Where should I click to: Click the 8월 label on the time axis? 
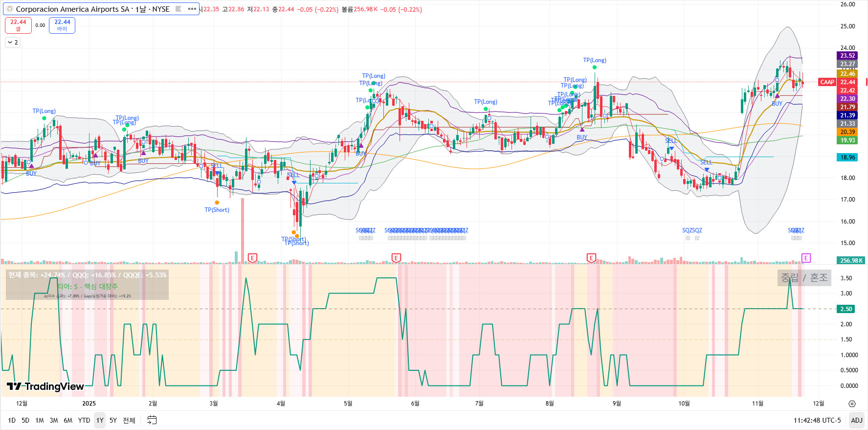[x=550, y=404]
